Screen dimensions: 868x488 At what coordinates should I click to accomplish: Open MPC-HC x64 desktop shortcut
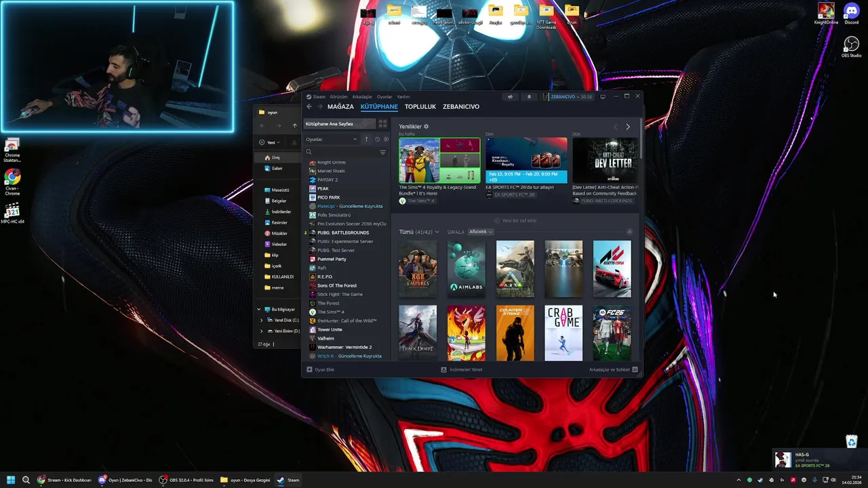click(12, 213)
